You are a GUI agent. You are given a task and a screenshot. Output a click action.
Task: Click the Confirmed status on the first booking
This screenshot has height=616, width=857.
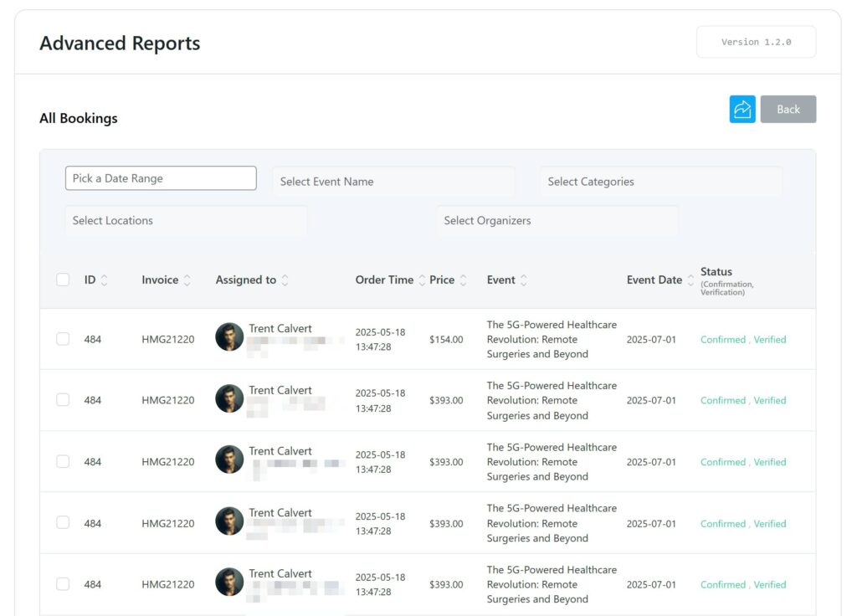point(721,339)
